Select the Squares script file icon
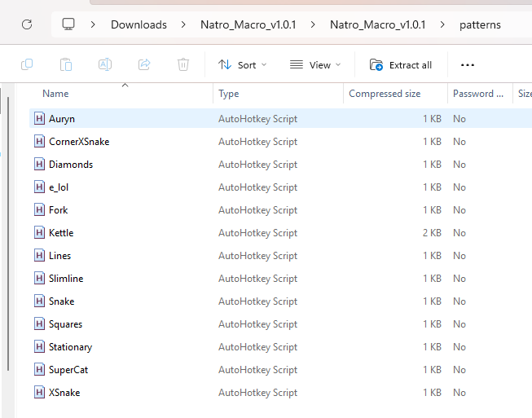The width and height of the screenshot is (532, 418). (x=39, y=323)
